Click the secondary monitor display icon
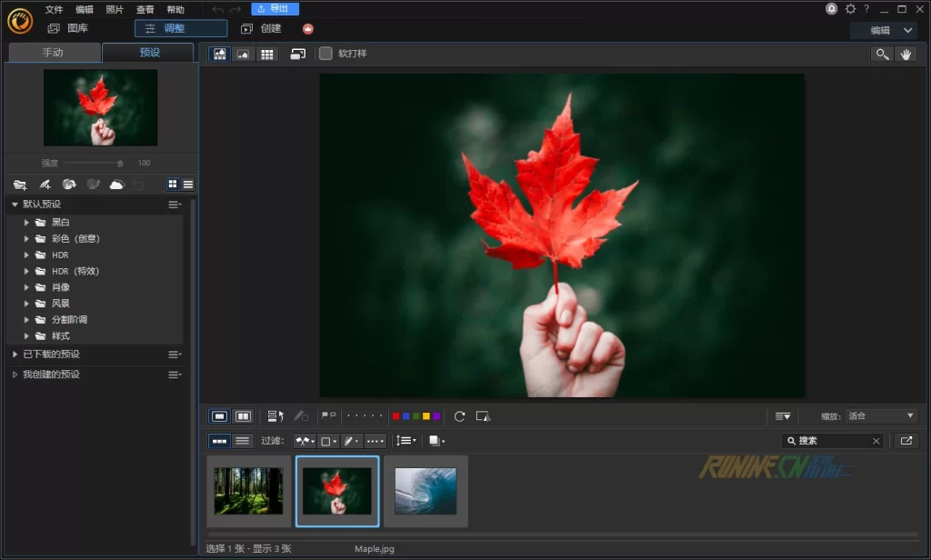This screenshot has width=931, height=560. (297, 55)
